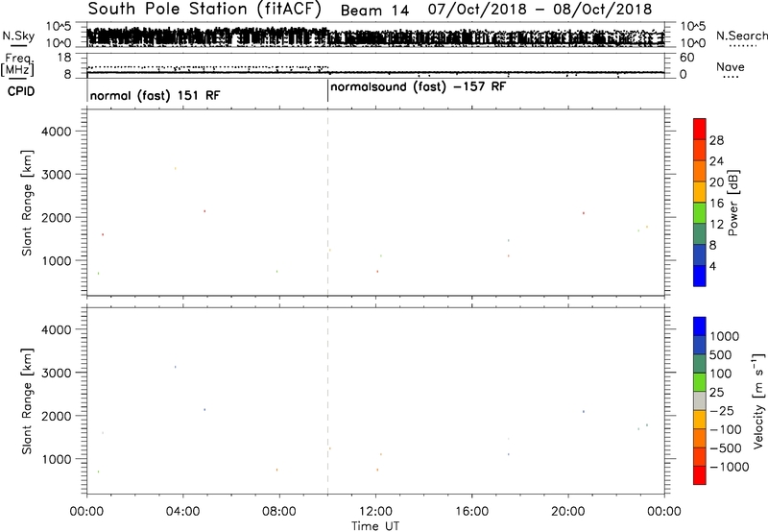Click the '4000' tick in power panel
The width and height of the screenshot is (768, 532).
pos(56,132)
